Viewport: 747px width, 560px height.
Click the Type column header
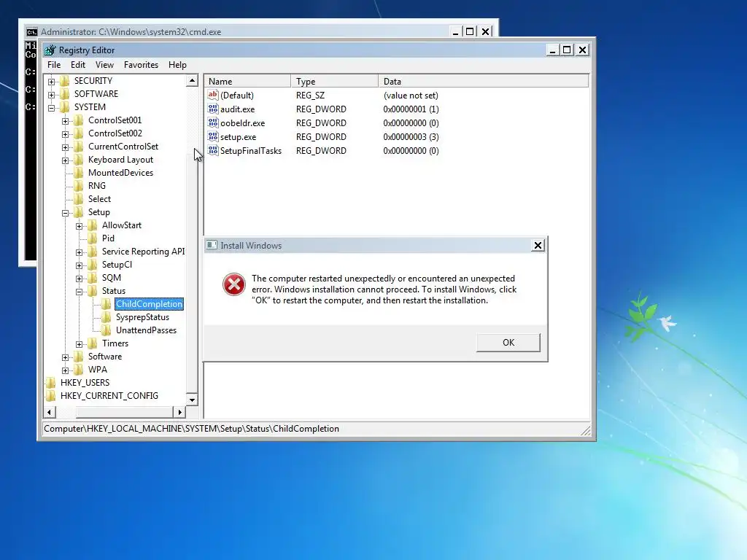pyautogui.click(x=334, y=82)
